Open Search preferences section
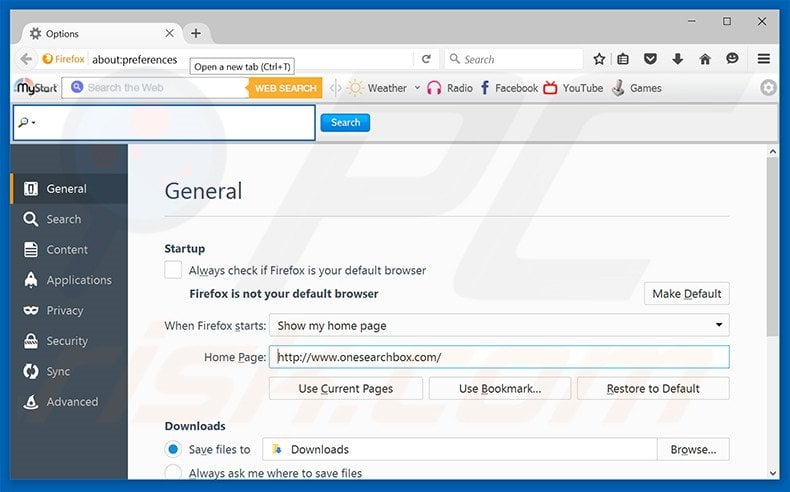This screenshot has height=492, width=790. 69,219
